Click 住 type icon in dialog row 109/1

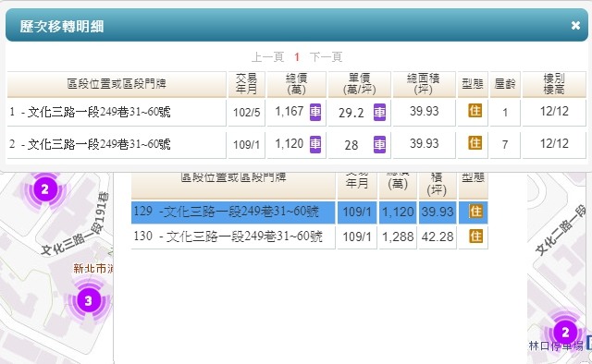click(x=475, y=143)
